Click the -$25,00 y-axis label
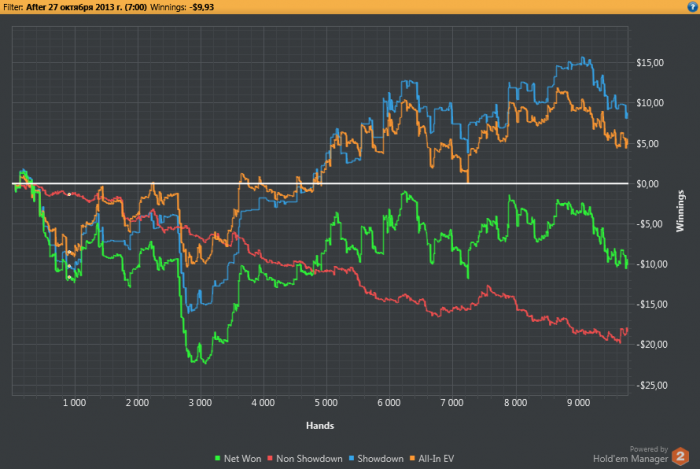Screen dimensions: 700x469 pos(652,386)
